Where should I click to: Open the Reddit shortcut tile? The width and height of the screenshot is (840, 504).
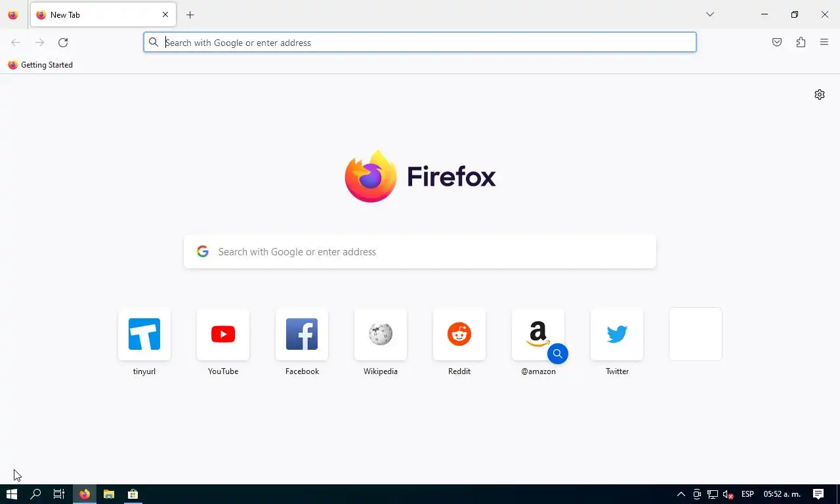click(459, 334)
